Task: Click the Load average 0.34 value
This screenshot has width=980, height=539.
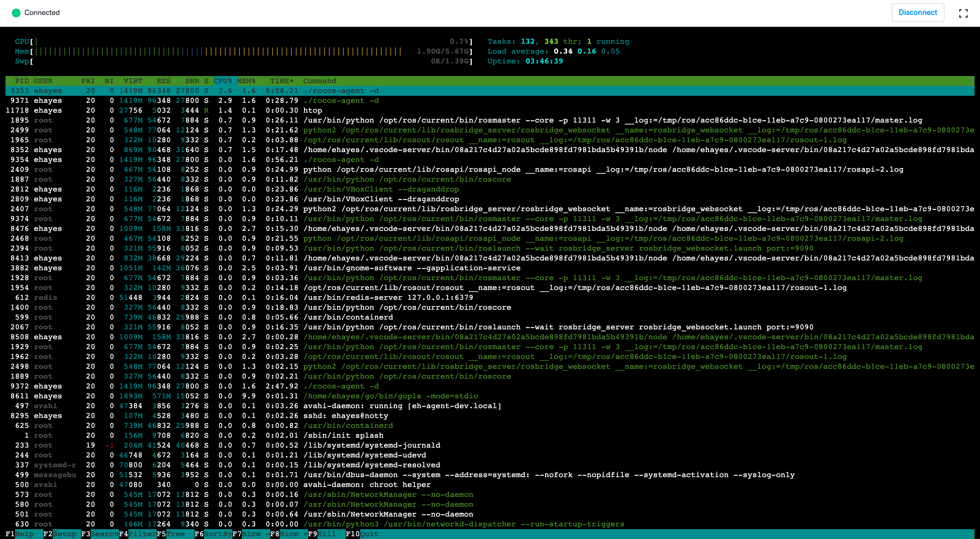Action: pyautogui.click(x=563, y=51)
